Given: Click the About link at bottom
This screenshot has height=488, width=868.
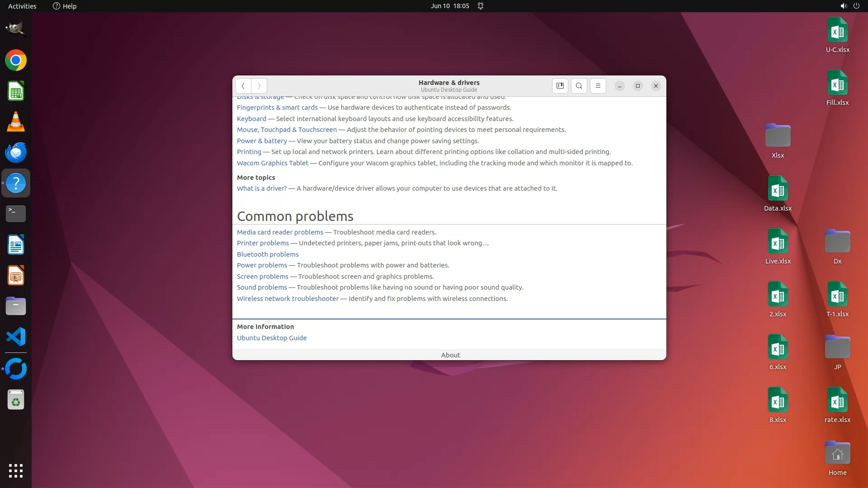Looking at the screenshot, I should [450, 355].
